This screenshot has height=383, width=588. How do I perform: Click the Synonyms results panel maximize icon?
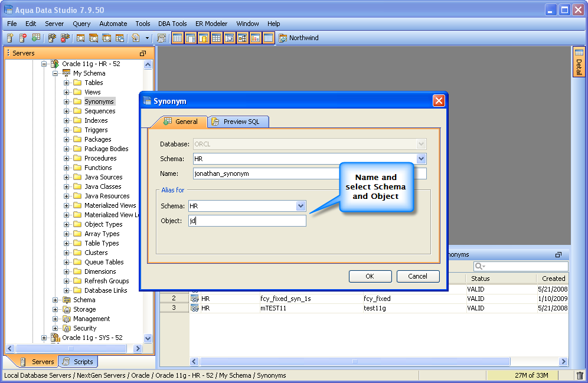[558, 255]
